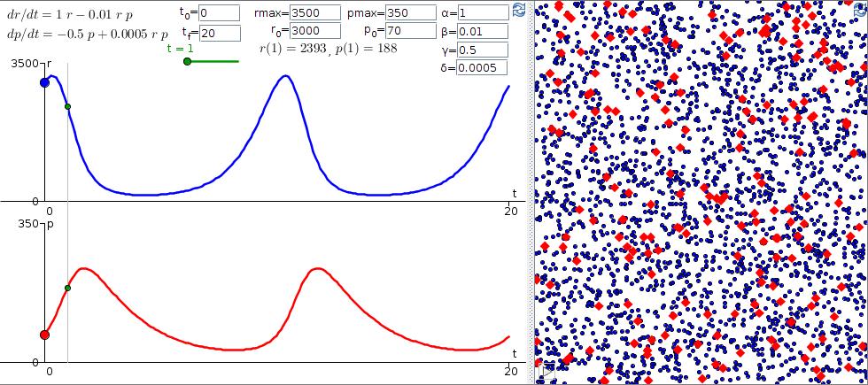Click the red initial predator point
The width and height of the screenshot is (868, 385).
pyautogui.click(x=44, y=335)
